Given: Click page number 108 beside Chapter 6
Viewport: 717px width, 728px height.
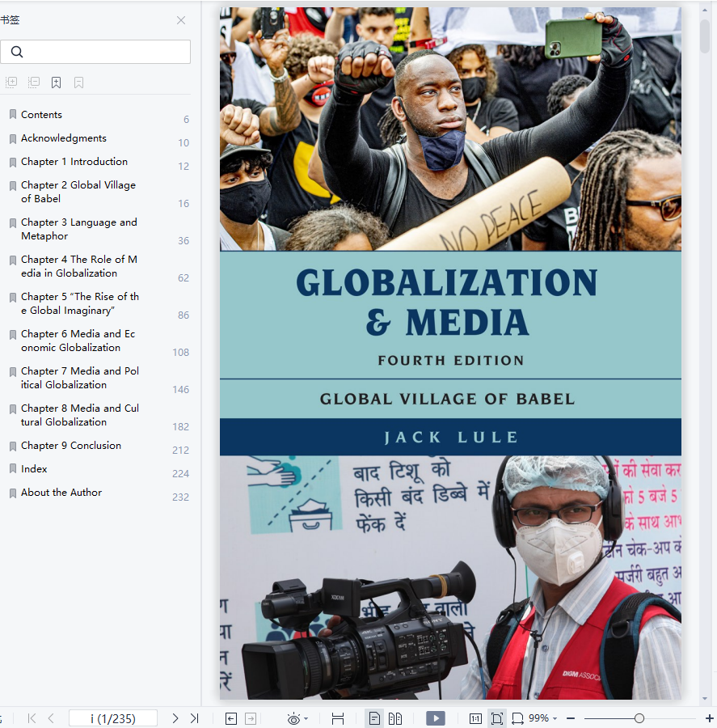Looking at the screenshot, I should 180,353.
